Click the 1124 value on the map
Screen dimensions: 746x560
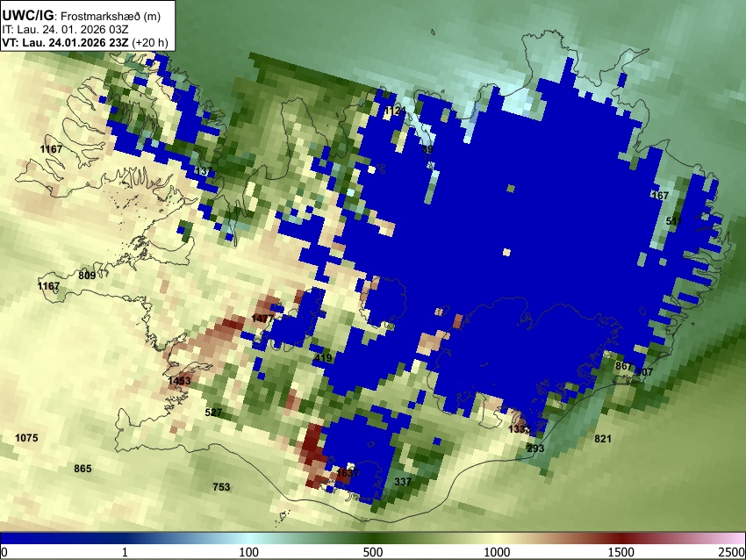(x=395, y=111)
